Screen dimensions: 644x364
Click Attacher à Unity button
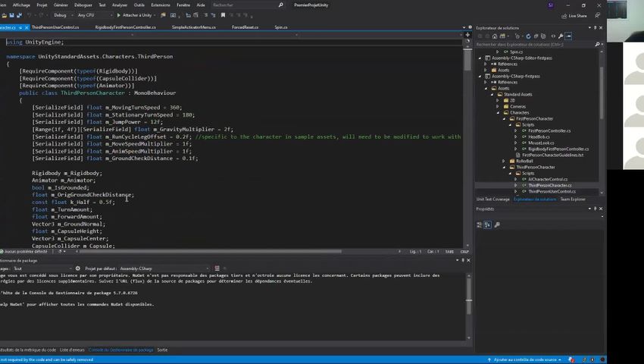coord(134,15)
